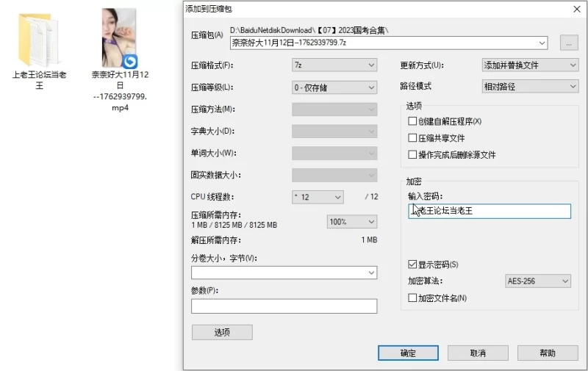
Task: Click the disabled 压缩方法 dropdown
Action: point(334,109)
